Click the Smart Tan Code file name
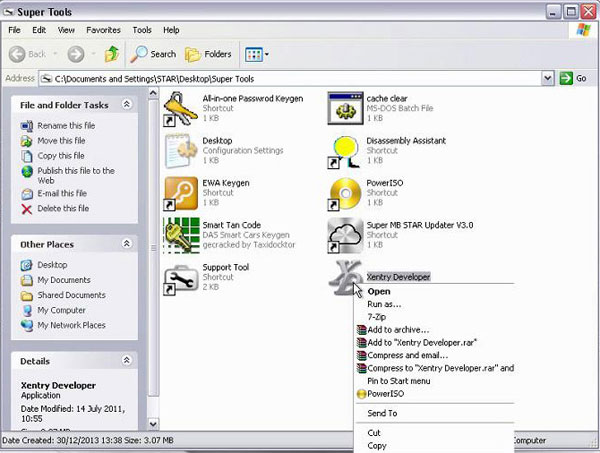The width and height of the screenshot is (600, 453). 232,225
